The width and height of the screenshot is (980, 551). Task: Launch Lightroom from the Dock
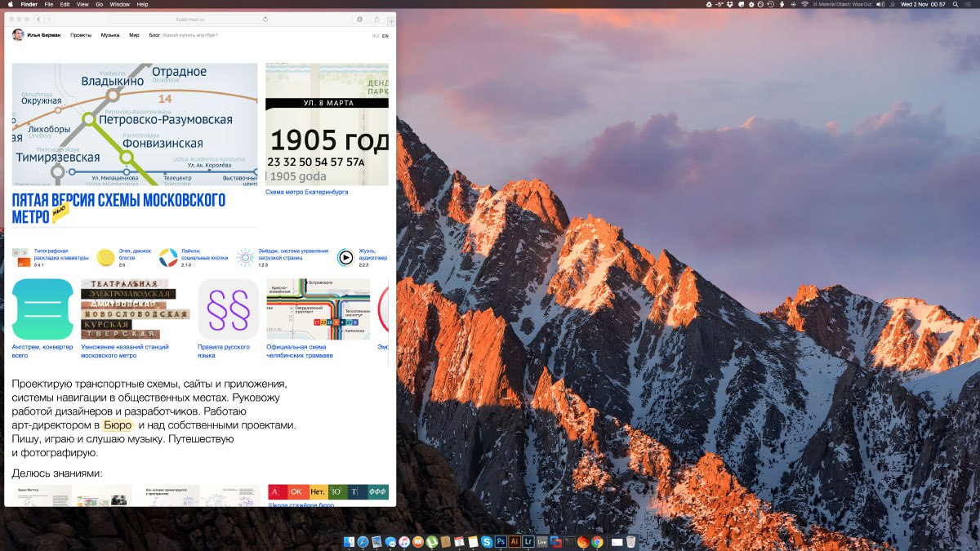pos(528,541)
